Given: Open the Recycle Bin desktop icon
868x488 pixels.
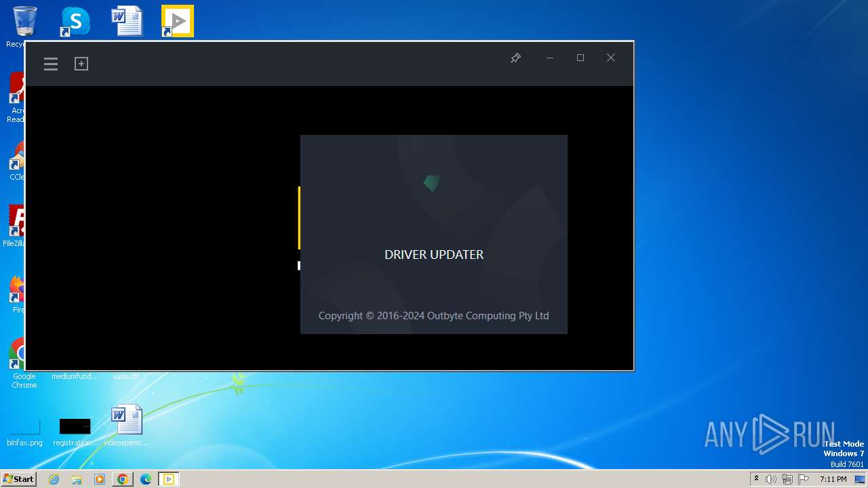Looking at the screenshot, I should tap(24, 22).
